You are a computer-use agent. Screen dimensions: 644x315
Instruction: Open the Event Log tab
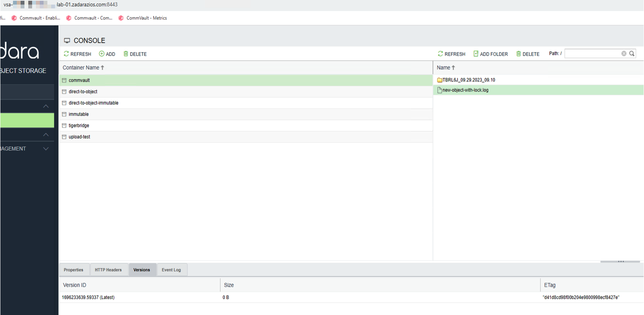(x=171, y=270)
